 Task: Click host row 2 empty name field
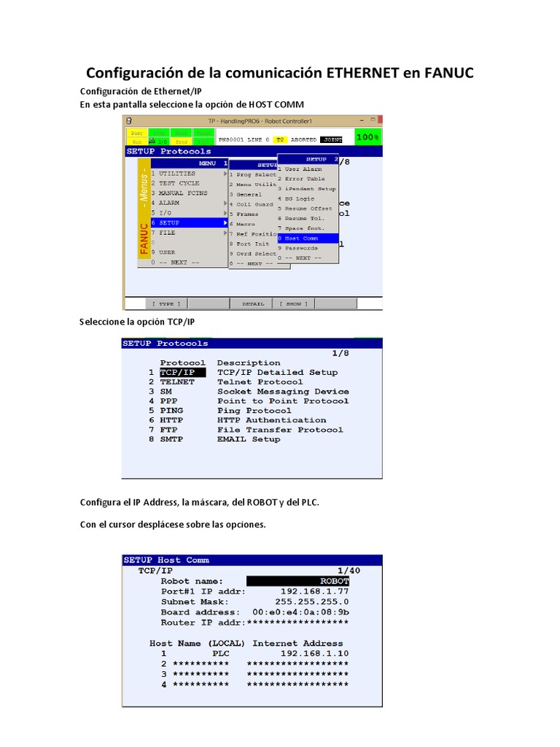[201, 664]
